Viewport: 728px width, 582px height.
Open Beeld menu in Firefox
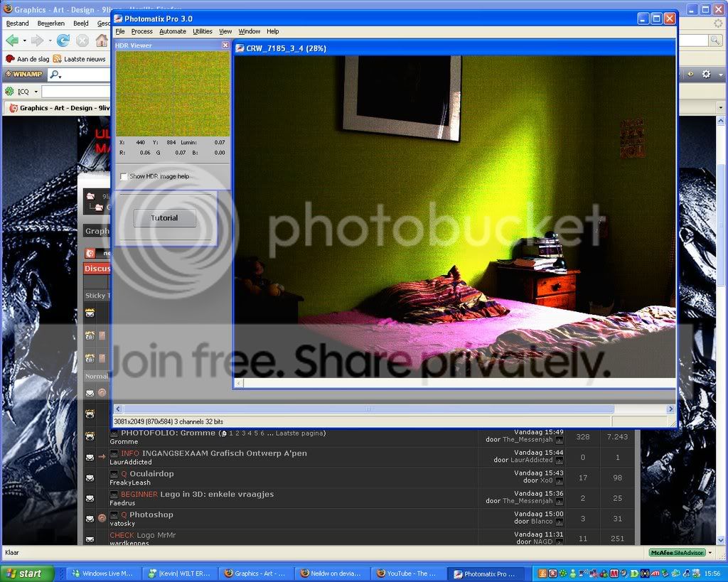(81, 23)
